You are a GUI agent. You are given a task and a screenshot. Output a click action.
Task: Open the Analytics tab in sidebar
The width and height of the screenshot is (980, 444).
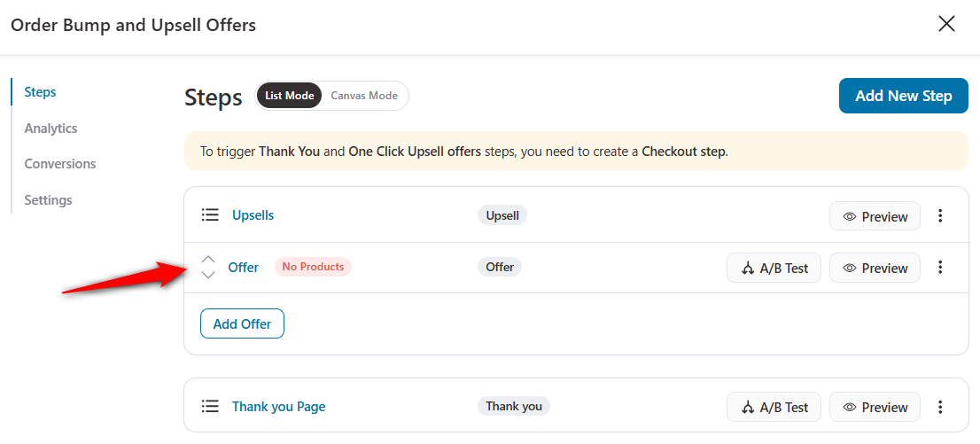coord(51,129)
